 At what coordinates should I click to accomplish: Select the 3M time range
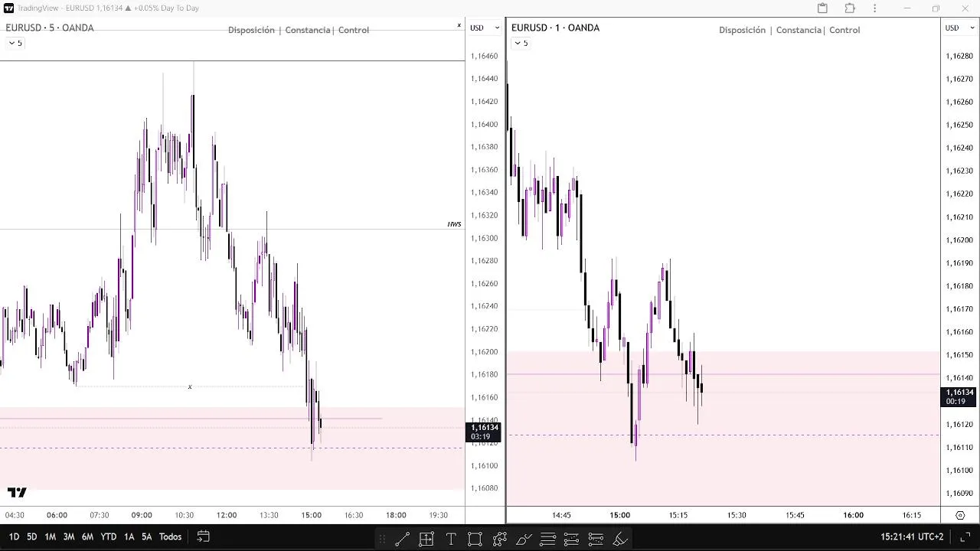[68, 536]
